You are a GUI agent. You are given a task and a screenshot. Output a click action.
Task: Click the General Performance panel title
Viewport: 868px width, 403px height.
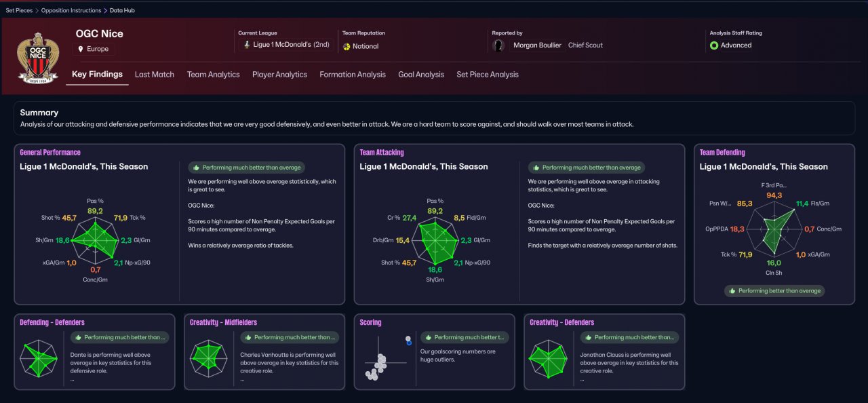[50, 153]
